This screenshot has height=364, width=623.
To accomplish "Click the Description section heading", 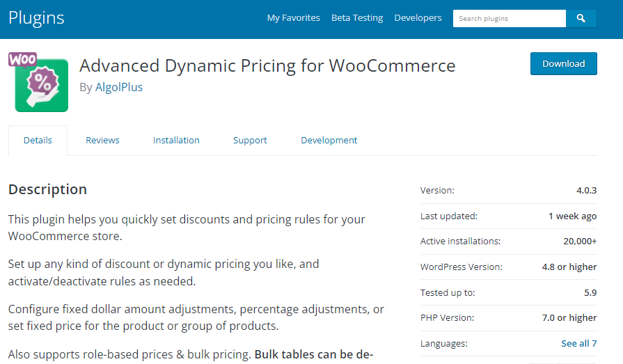I will 47,189.
